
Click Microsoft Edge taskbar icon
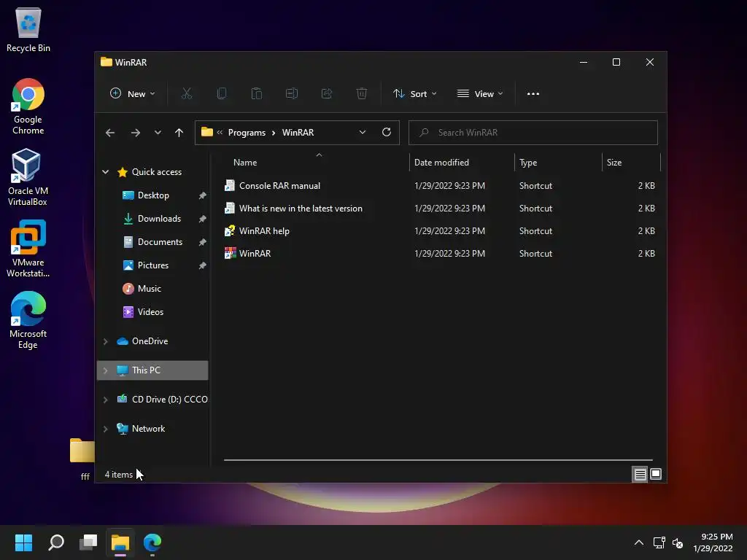152,542
